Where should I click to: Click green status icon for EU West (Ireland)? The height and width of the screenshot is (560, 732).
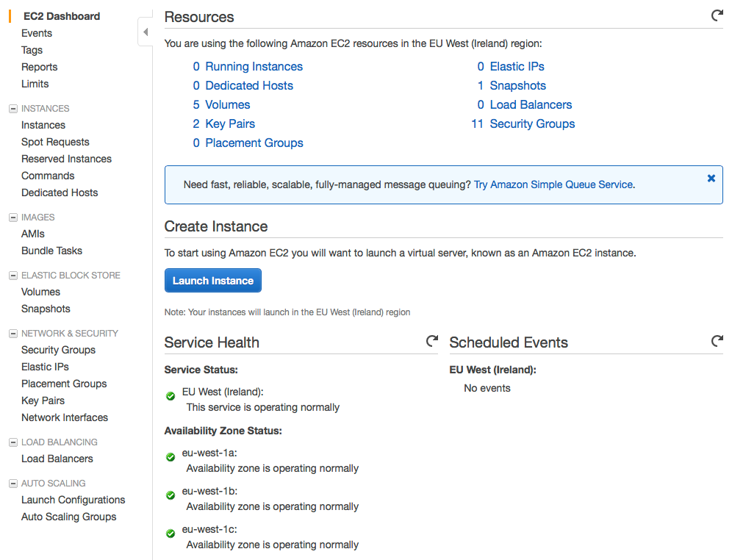[x=171, y=396]
